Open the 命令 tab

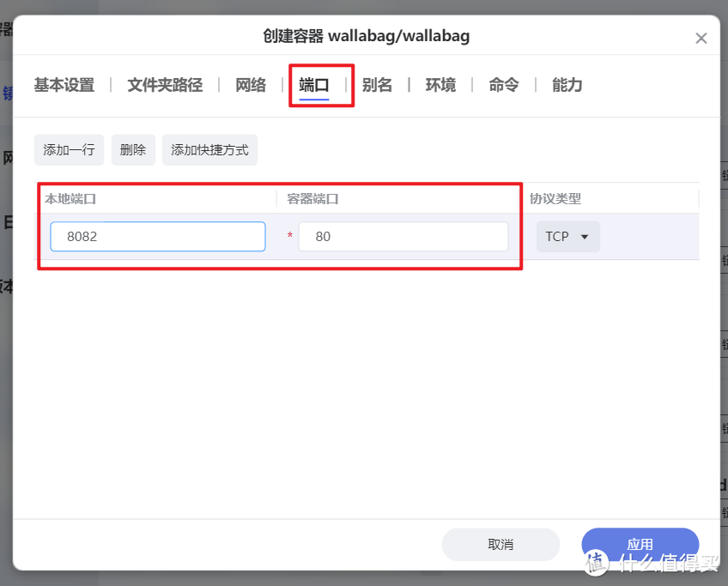click(x=503, y=84)
